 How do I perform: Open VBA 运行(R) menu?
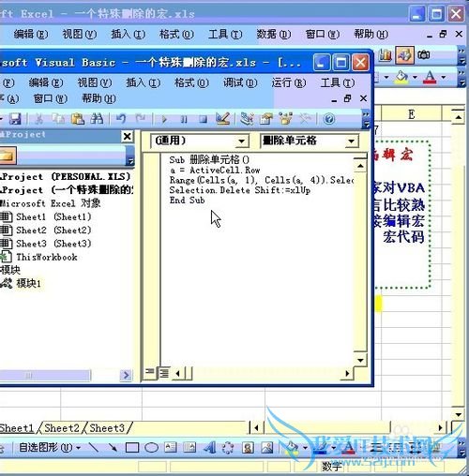click(289, 82)
